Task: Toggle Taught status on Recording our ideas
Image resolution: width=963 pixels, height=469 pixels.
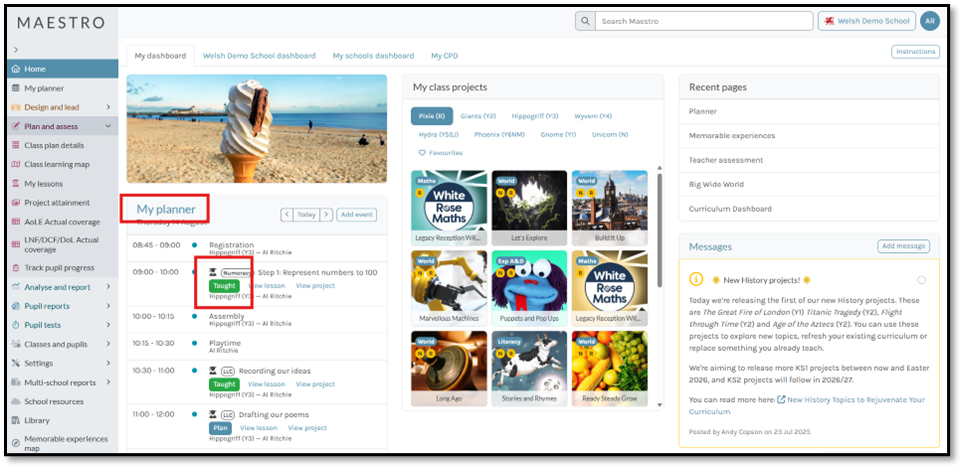Action: point(224,384)
